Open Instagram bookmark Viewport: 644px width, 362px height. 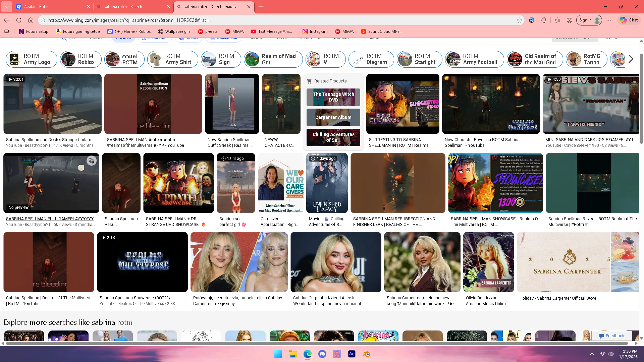click(315, 32)
